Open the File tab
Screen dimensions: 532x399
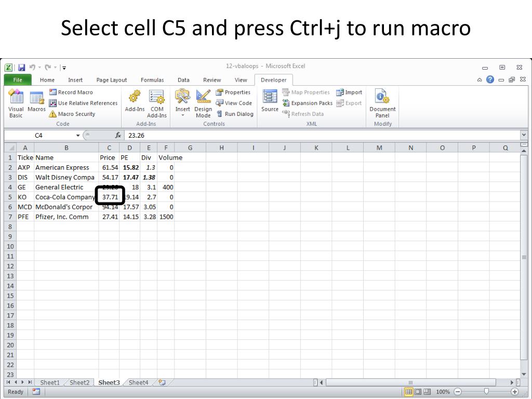18,79
